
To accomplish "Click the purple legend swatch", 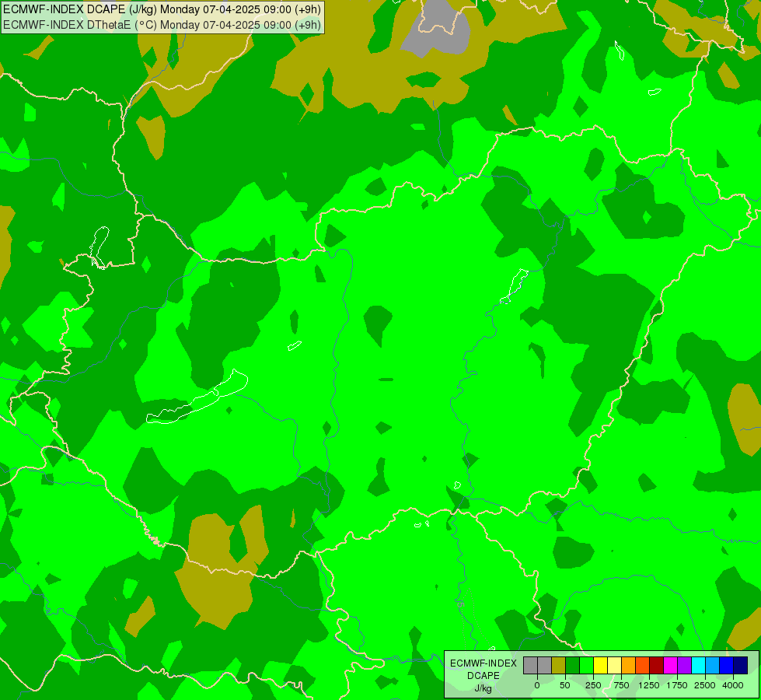I will coord(685,666).
